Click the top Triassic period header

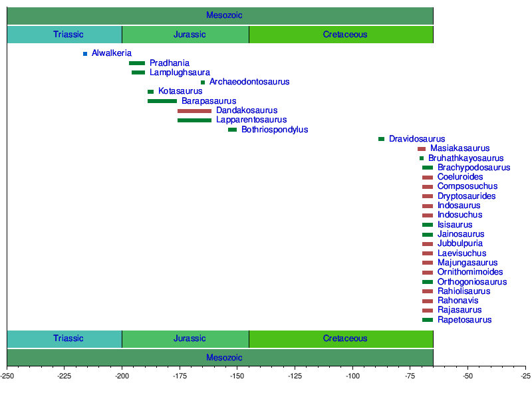(65, 35)
